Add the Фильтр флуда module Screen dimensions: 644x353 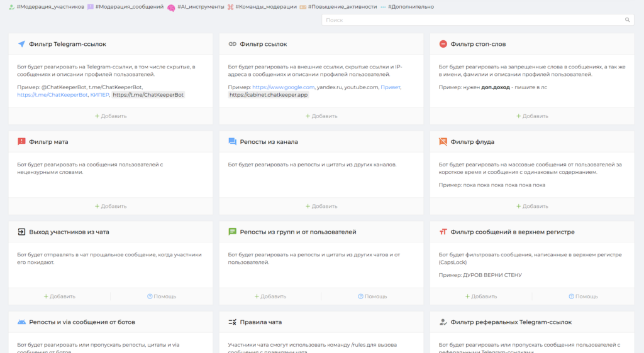pyautogui.click(x=532, y=206)
